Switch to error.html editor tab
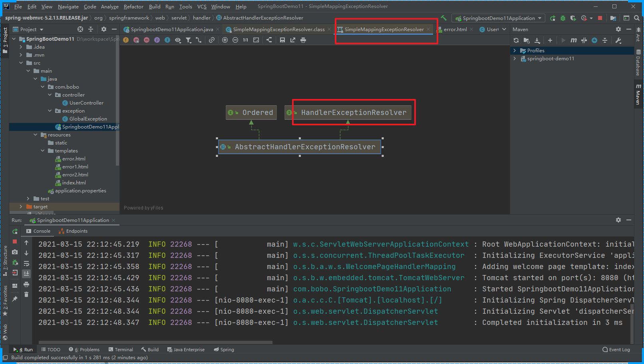Screen dimensions: 644x364 coord(455,30)
